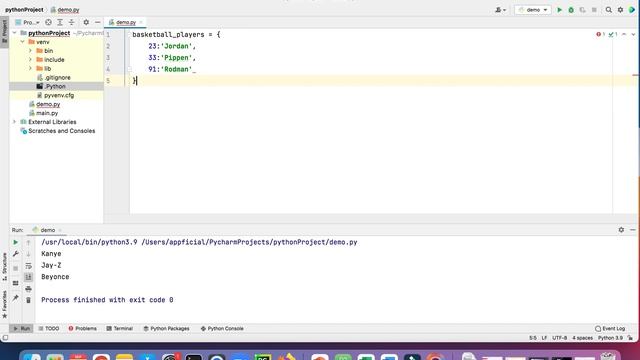Click the Up the stack trace arrow
Screen dimensions: 640x360
tap(28, 242)
